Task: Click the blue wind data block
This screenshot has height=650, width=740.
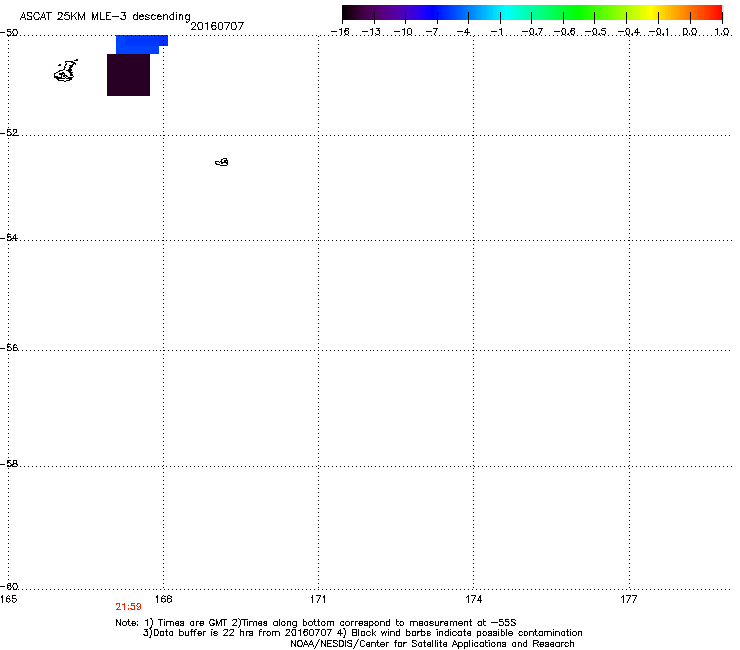Action: [141, 44]
